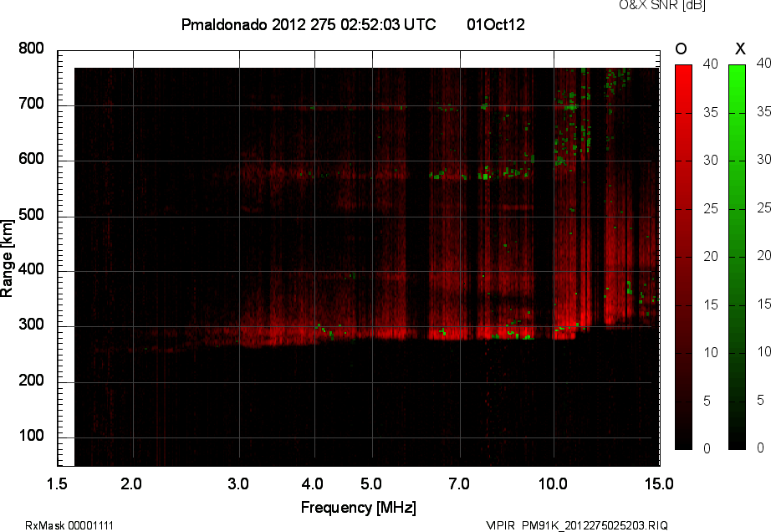The image size is (771, 532).
Task: Click the green X-mode SNR colorbar
Action: (x=737, y=257)
